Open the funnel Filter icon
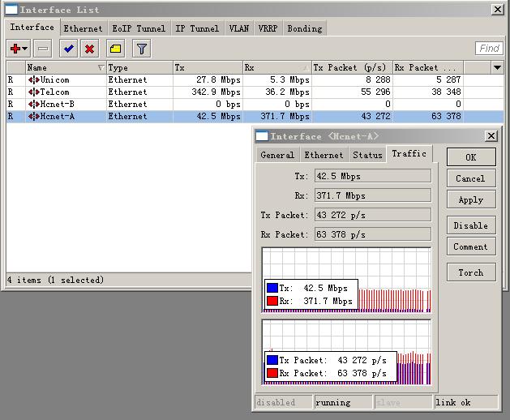 click(x=142, y=49)
